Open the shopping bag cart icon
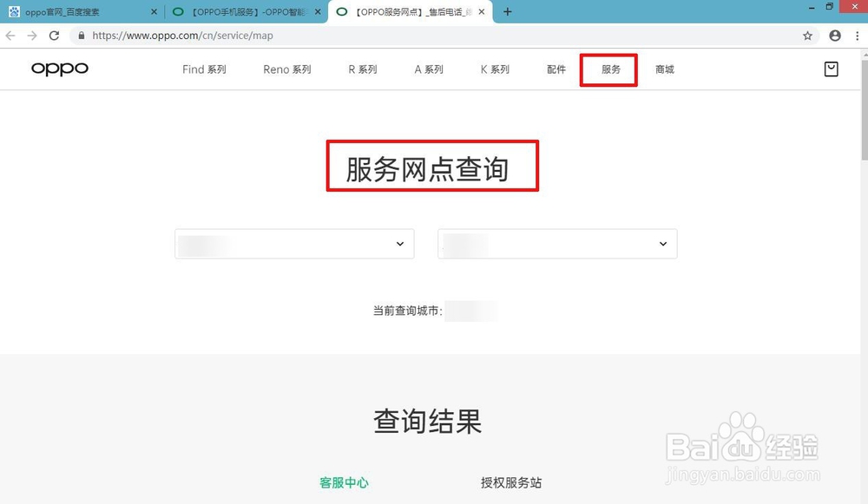 tap(831, 69)
